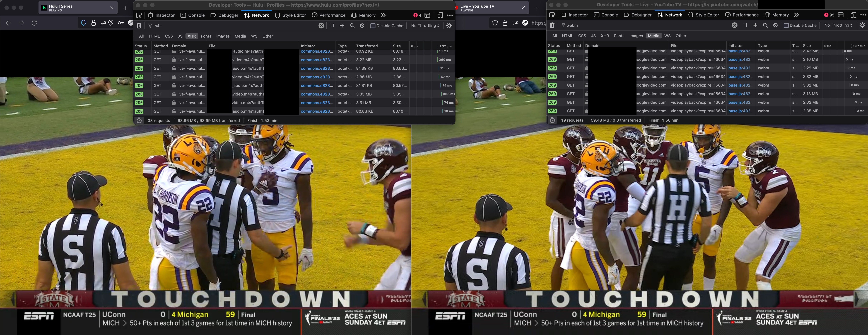Open commons.e823 initiator link for 3.22 MB row
This screenshot has width=868, height=335.
(x=317, y=60)
